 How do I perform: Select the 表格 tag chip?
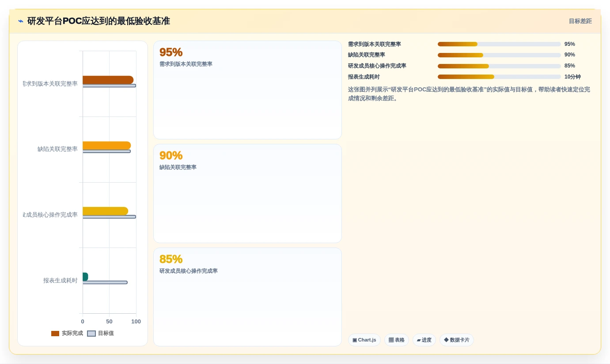(397, 340)
